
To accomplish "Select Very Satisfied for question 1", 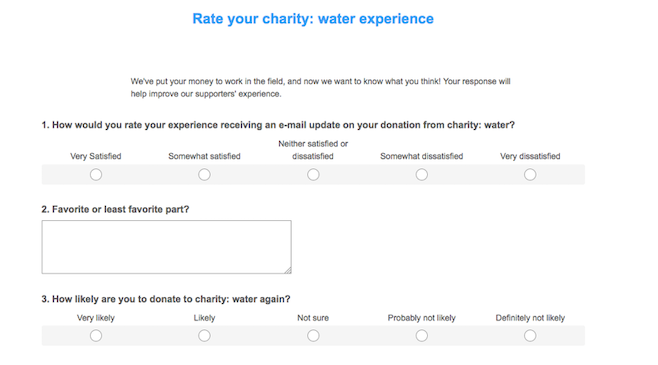I will 96,175.
